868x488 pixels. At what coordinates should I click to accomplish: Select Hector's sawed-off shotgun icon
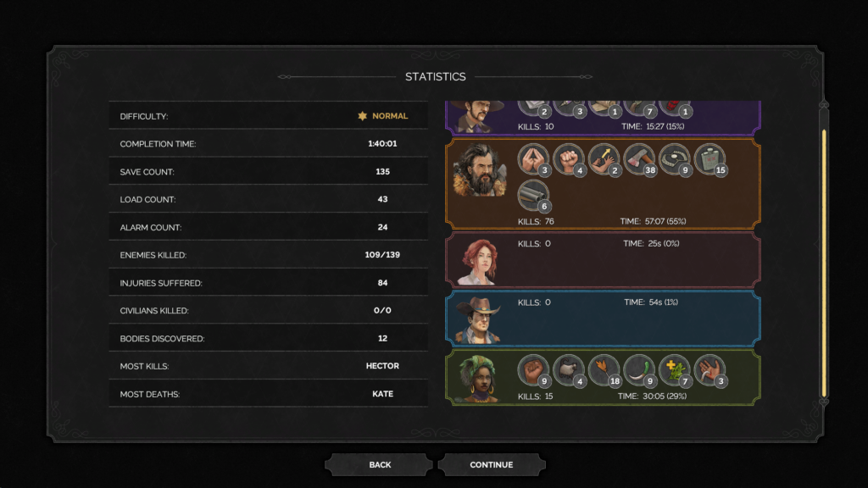tap(533, 196)
